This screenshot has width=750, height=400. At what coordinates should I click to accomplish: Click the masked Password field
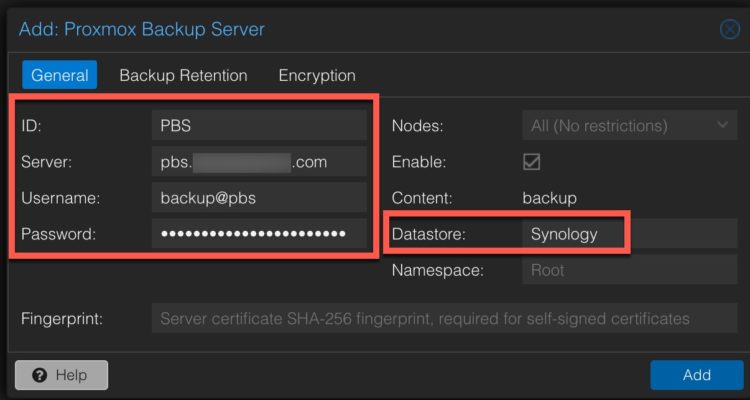coord(259,234)
